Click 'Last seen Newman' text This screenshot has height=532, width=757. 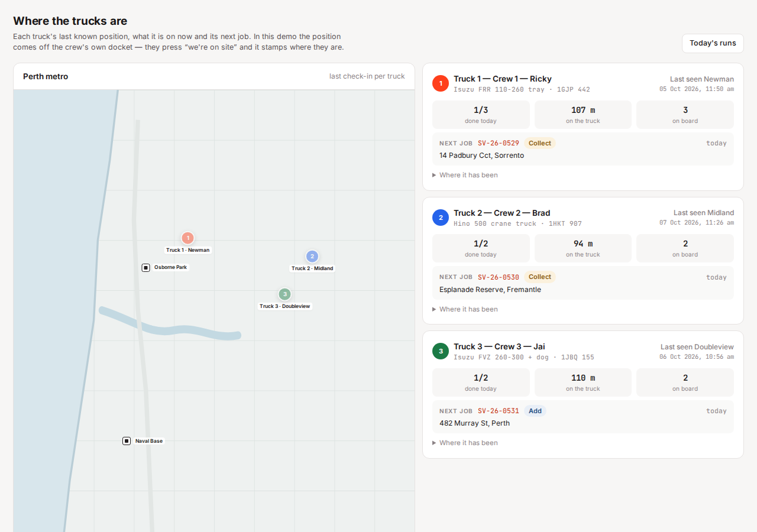point(702,79)
